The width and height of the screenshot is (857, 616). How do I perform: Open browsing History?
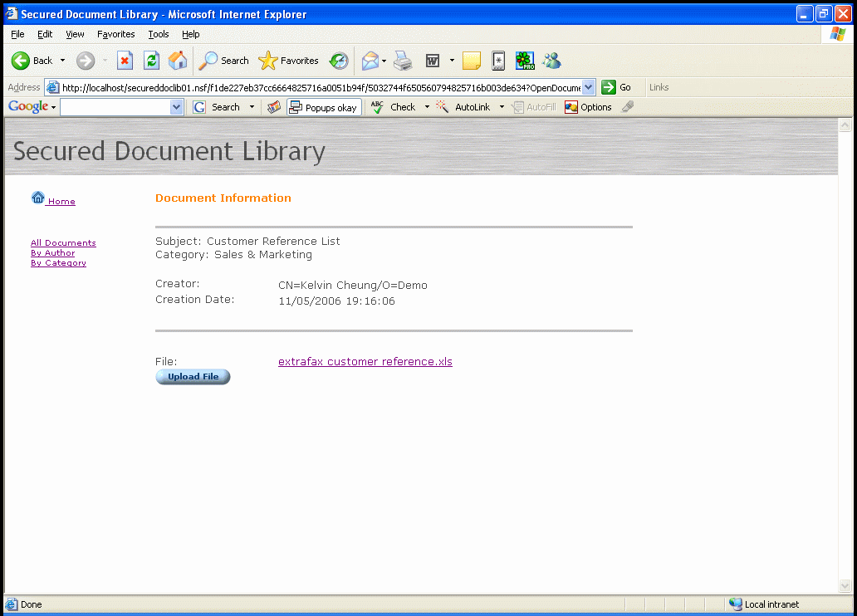pos(339,61)
